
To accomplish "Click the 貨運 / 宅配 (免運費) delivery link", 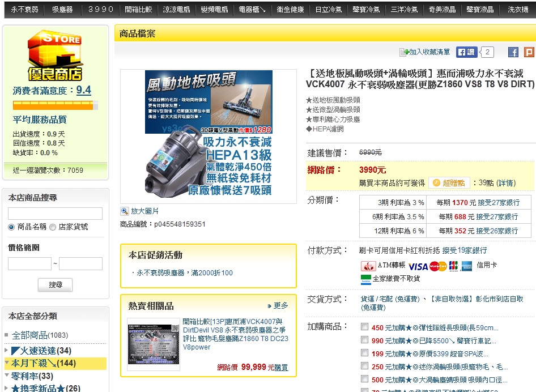I will pos(390,299).
